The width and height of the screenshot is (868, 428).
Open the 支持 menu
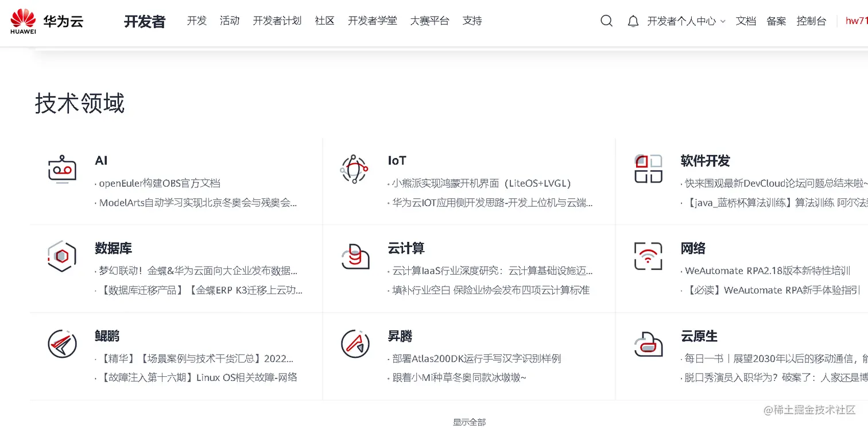coord(472,21)
